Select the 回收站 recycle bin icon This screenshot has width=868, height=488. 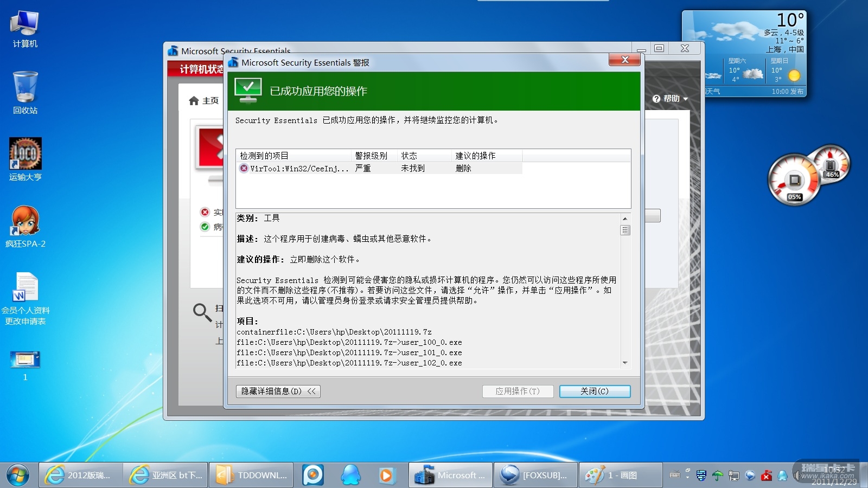click(25, 92)
